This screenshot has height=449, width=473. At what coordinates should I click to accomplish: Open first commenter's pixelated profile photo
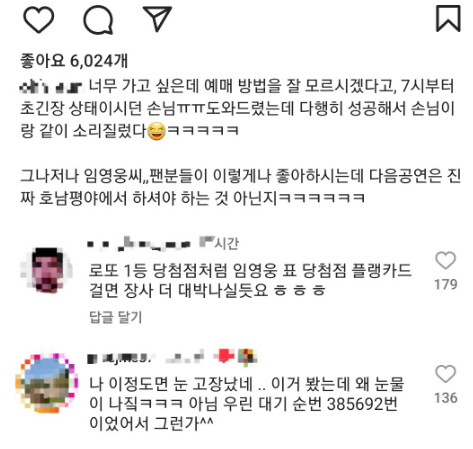(46, 270)
